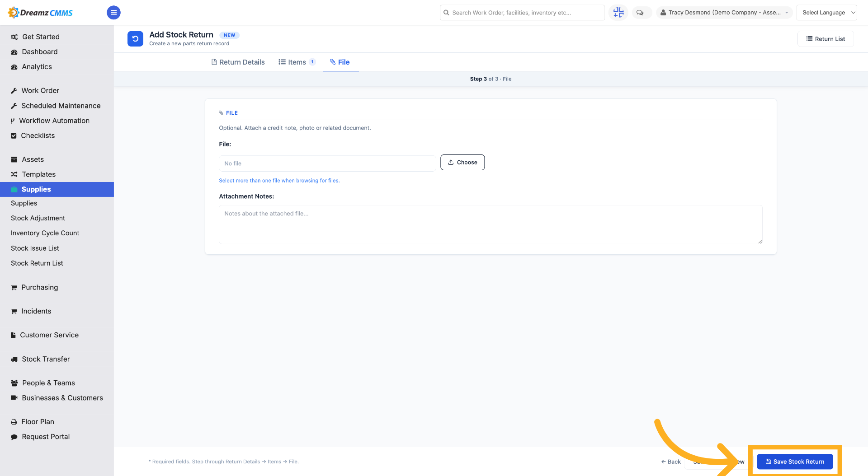Open Purchasing section in sidebar
The height and width of the screenshot is (476, 868).
39,287
